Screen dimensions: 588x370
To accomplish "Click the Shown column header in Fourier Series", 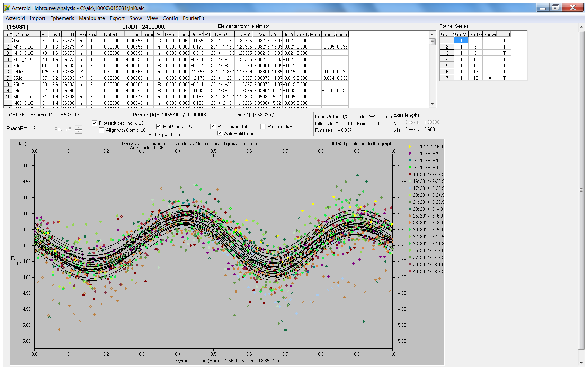I will [490, 34].
